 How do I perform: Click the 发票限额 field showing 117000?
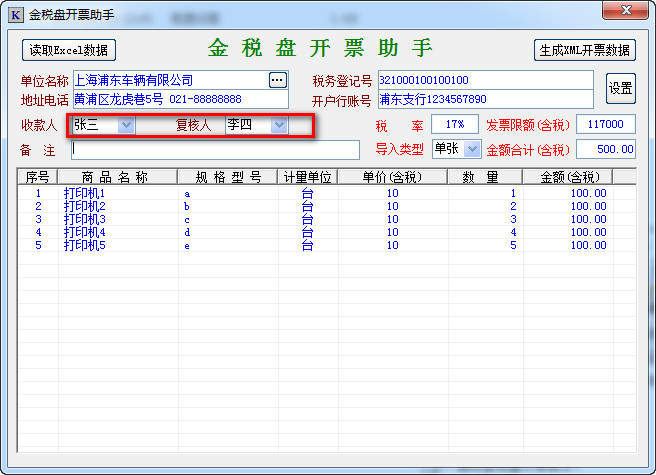pyautogui.click(x=606, y=125)
